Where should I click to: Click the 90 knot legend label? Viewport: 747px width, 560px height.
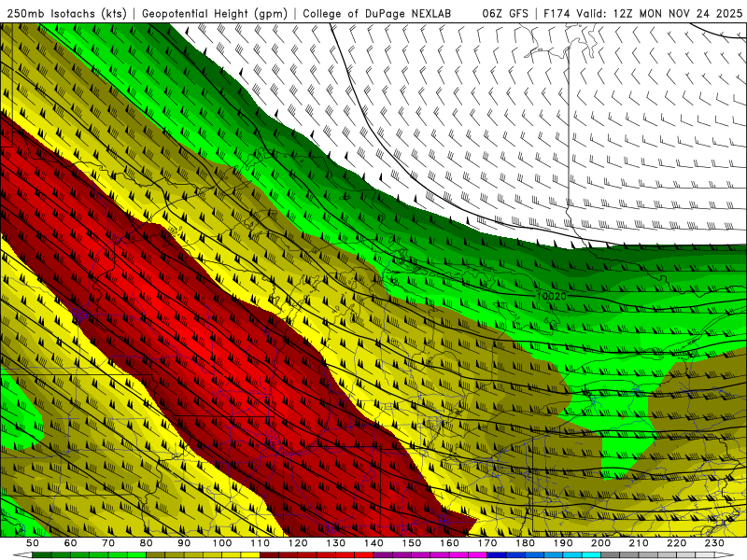184,543
